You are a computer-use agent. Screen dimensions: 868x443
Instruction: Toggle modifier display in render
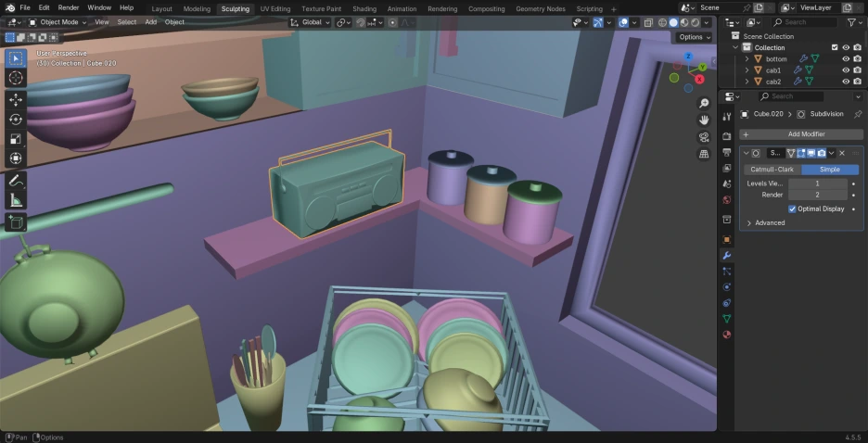pos(822,153)
